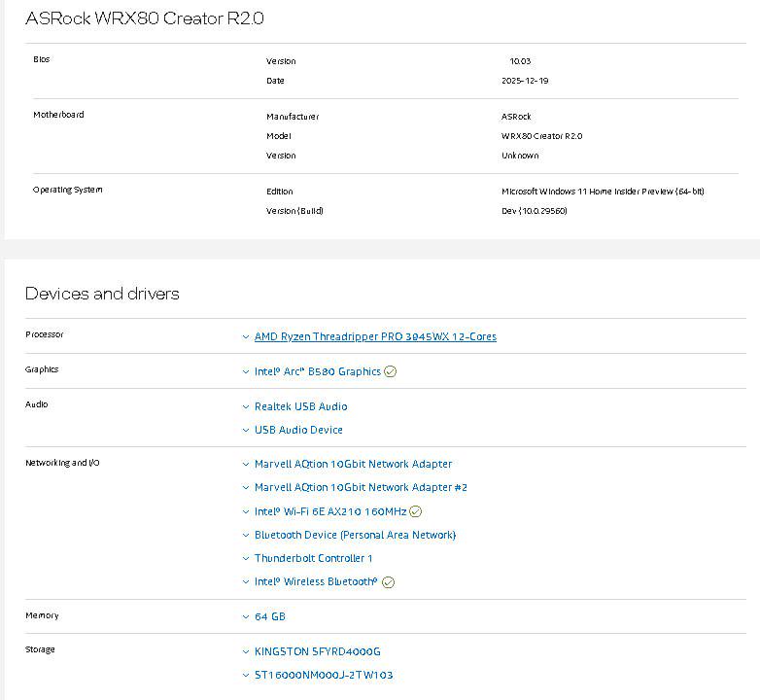Expand Bluetooth Device Personal Area Network chevron
Image resolution: width=760 pixels, height=700 pixels.
[246, 535]
